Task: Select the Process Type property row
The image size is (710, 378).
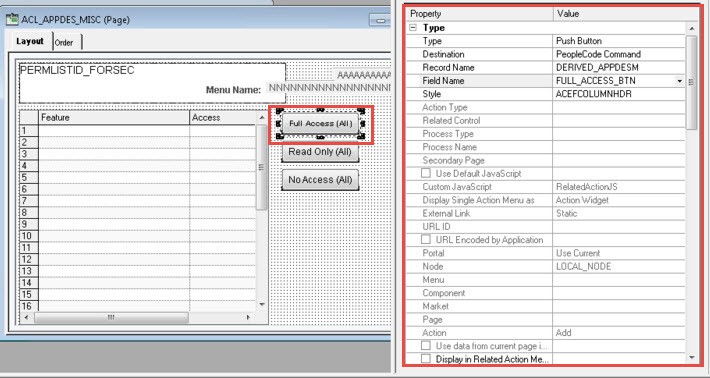Action: (546, 134)
